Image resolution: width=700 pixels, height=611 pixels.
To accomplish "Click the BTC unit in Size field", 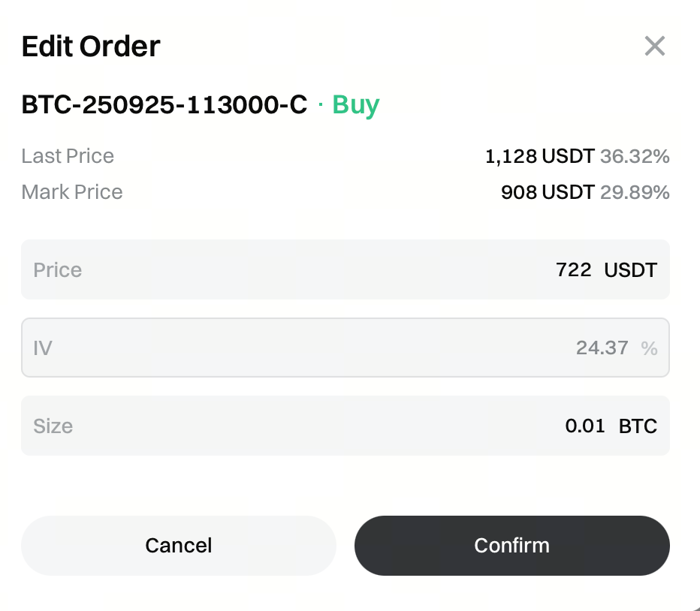I will tap(638, 426).
